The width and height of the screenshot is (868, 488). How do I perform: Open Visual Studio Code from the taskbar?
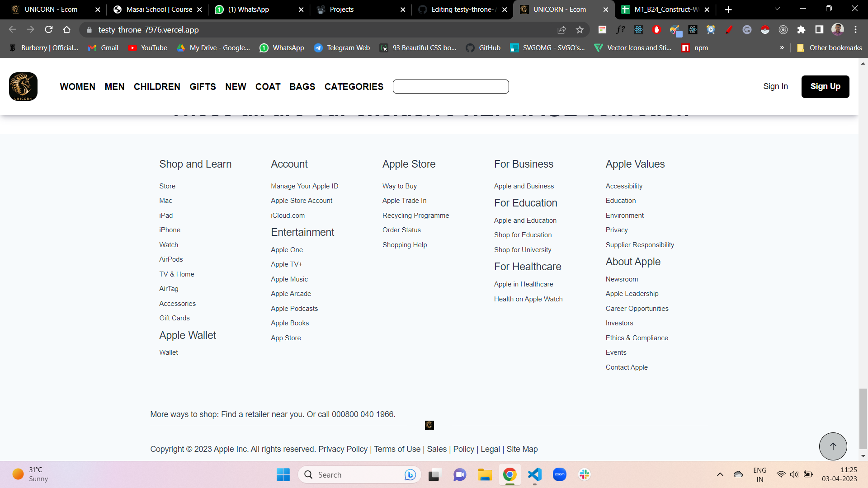[534, 474]
